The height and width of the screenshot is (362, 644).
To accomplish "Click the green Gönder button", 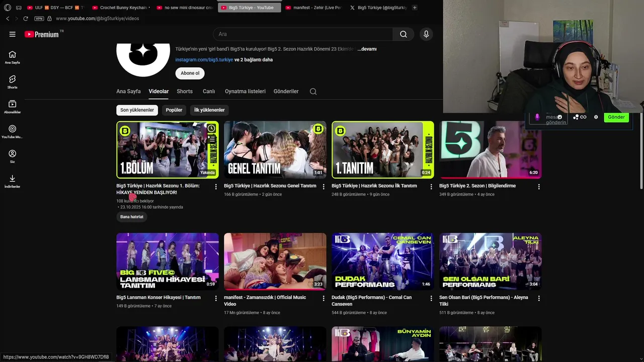I will 616,117.
